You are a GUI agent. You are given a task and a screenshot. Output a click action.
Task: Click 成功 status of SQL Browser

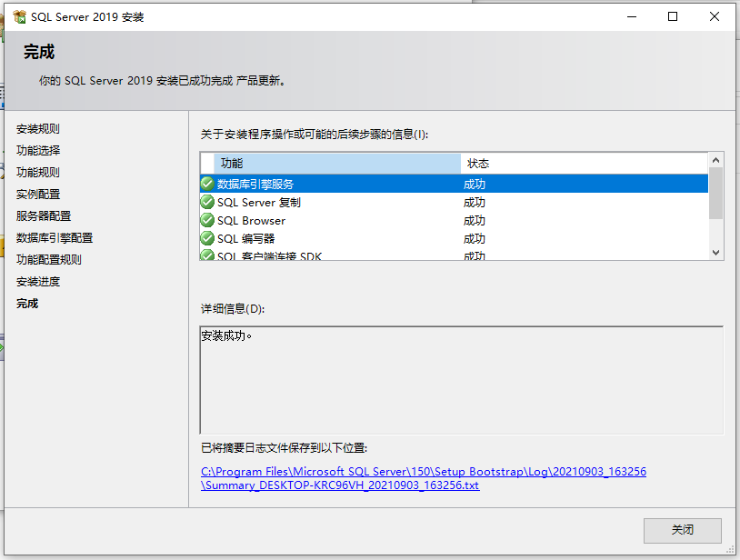point(475,221)
